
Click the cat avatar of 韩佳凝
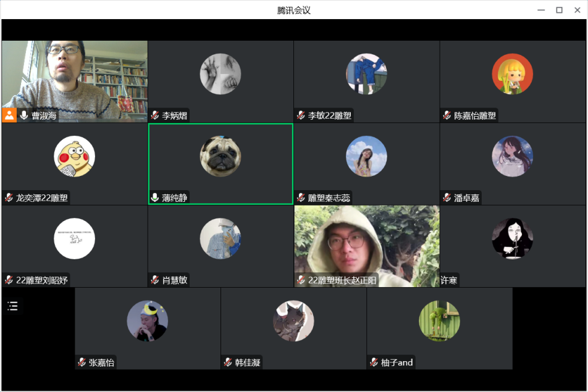(x=293, y=321)
